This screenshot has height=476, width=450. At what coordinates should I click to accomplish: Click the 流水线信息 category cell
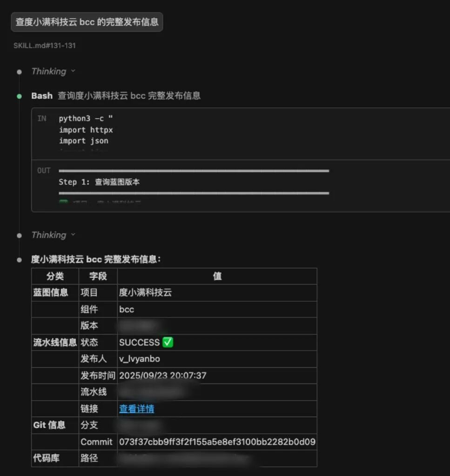point(55,343)
